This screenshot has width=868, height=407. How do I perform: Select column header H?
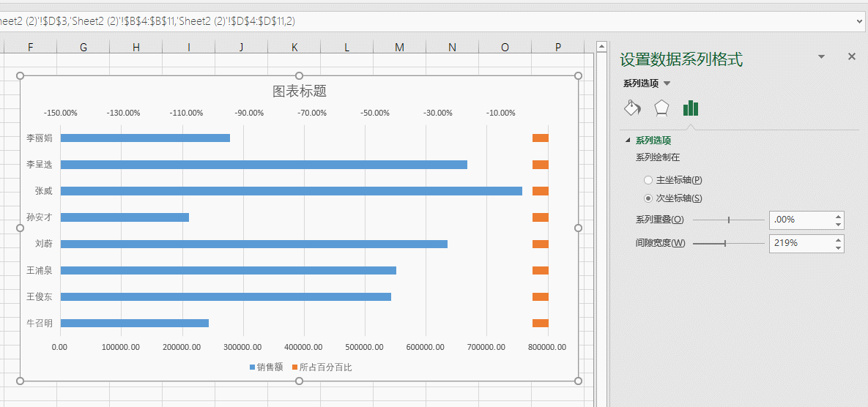136,48
